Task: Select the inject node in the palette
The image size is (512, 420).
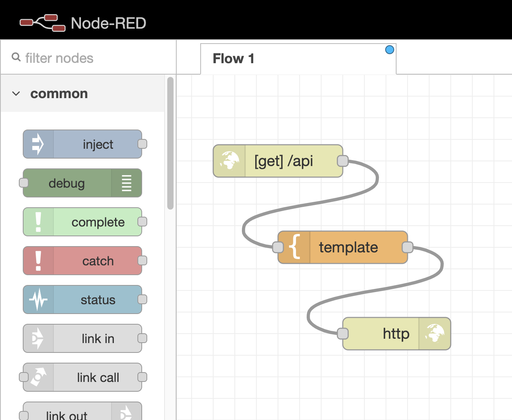Action: [x=82, y=144]
